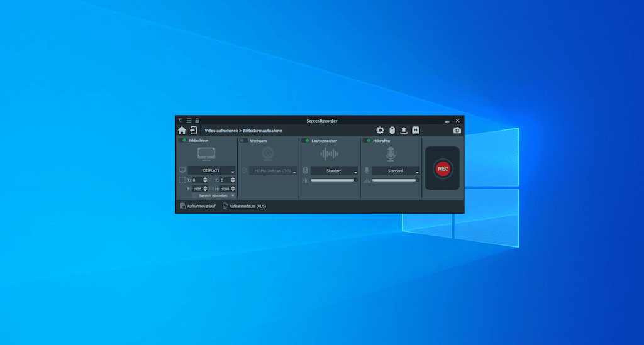Open Aufnahmeverlauf recording history
Image resolution: width=644 pixels, height=345 pixels.
(x=197, y=206)
